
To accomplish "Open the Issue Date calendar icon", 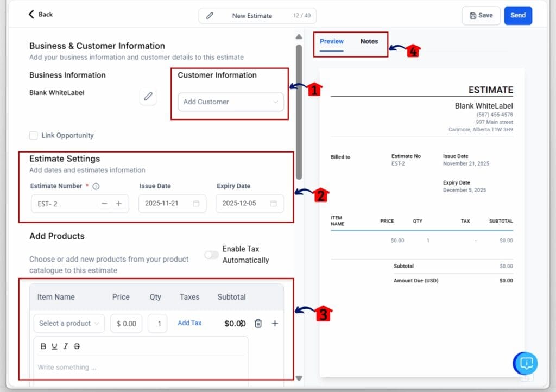I will (x=196, y=204).
